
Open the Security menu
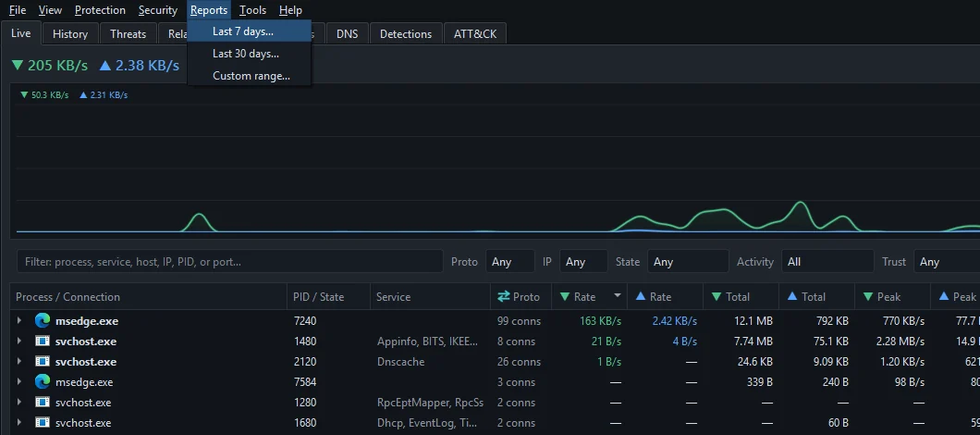point(158,10)
